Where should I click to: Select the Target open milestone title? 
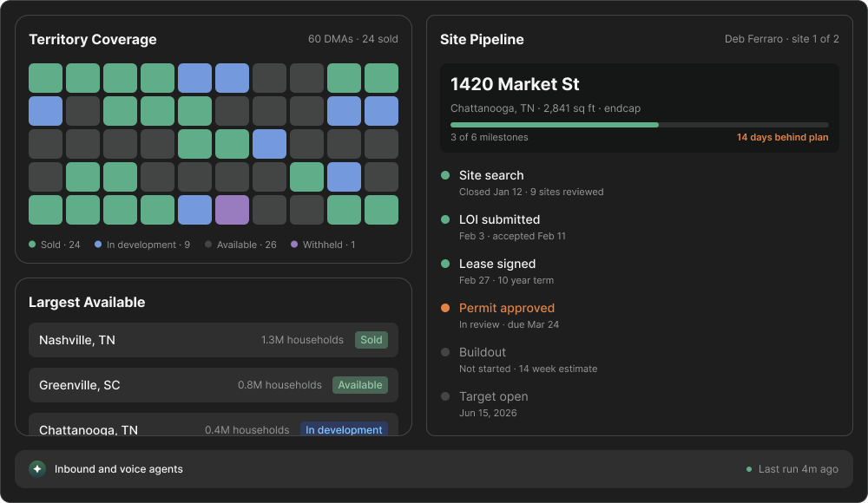[493, 396]
